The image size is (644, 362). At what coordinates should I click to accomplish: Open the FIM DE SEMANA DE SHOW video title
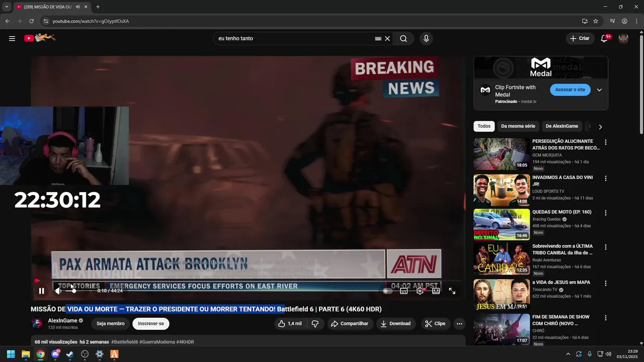tap(561, 320)
